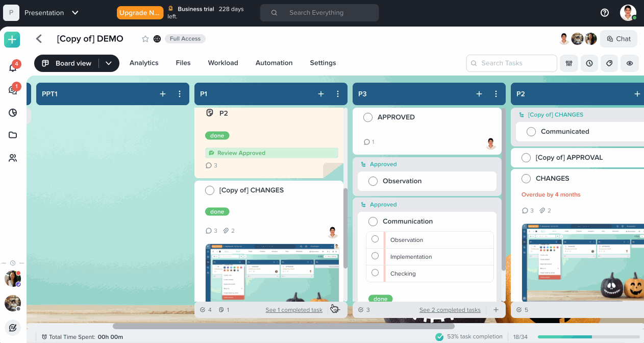Click Upgrade Now button
Screen dimensions: 644x343
point(140,13)
